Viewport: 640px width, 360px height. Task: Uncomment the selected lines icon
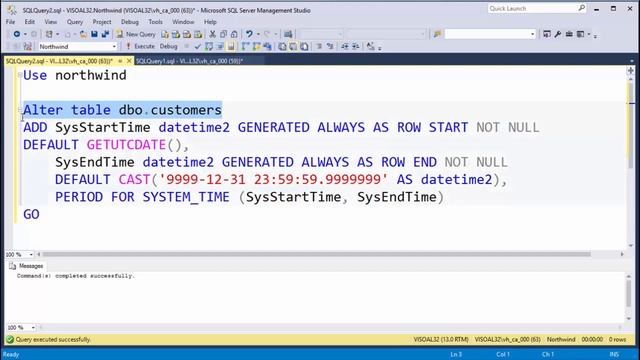(x=330, y=47)
